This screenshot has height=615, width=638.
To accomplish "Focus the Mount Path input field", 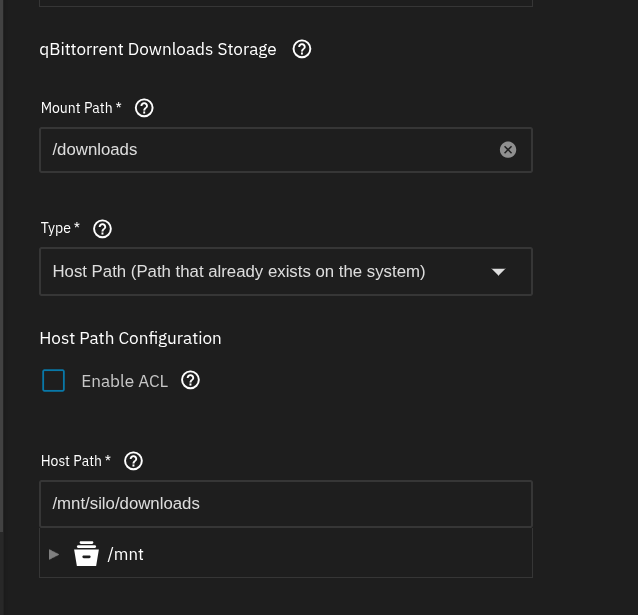I will (x=286, y=150).
